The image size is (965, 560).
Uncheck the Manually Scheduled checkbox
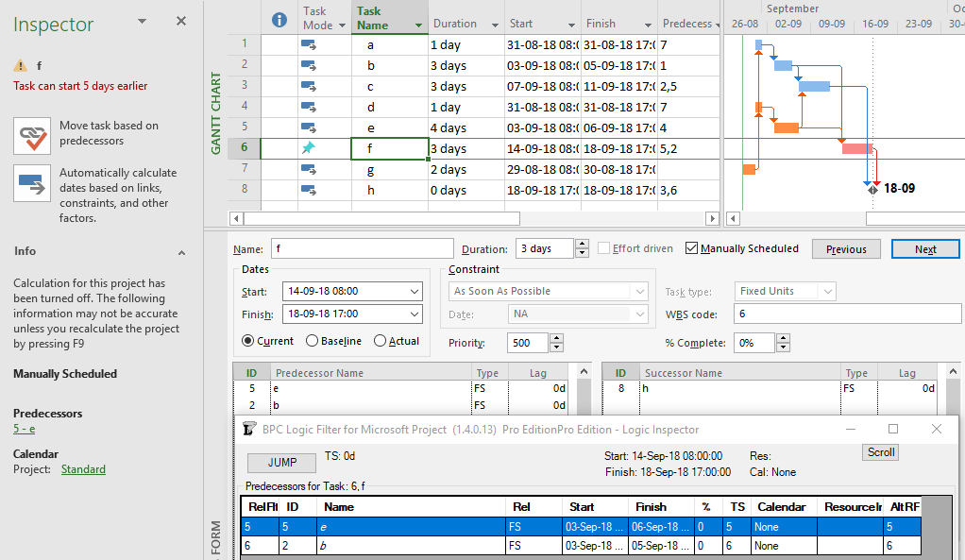[692, 248]
